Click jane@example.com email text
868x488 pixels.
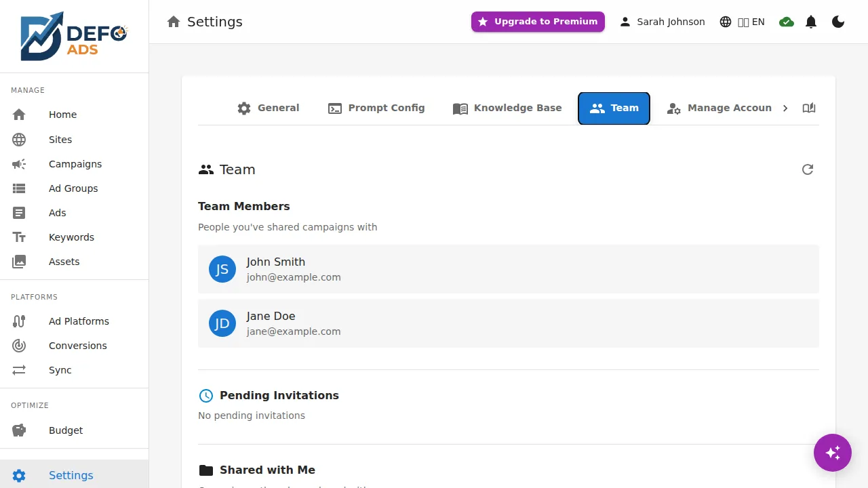click(294, 331)
